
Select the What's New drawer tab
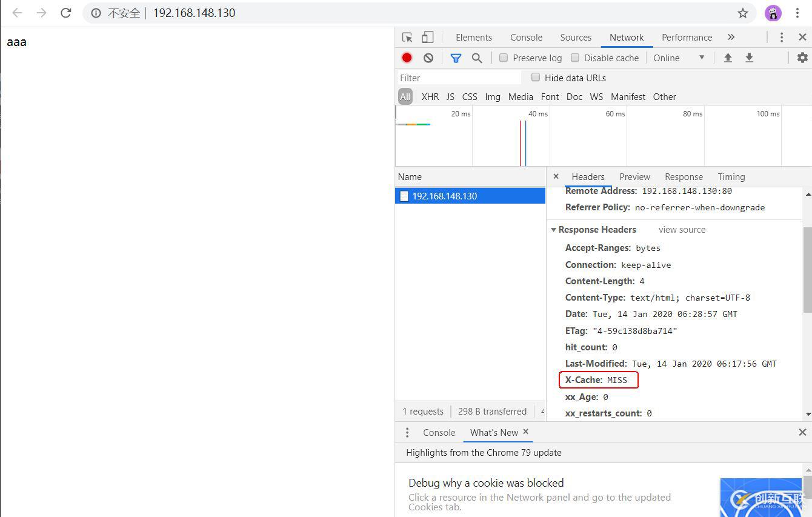click(x=494, y=432)
